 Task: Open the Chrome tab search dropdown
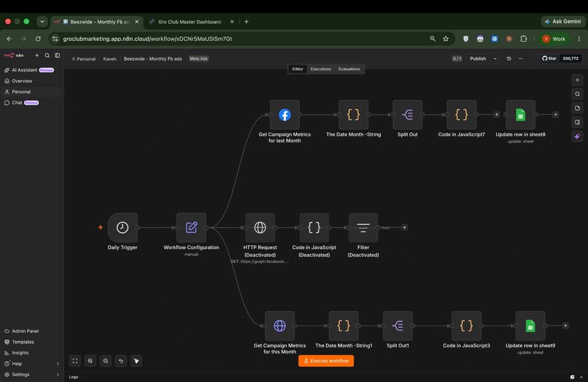pos(42,21)
